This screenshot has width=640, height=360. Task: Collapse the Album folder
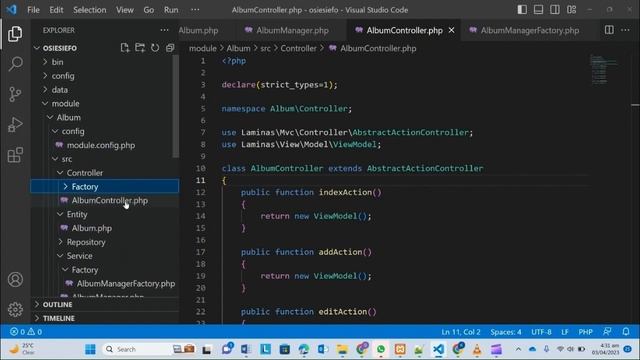[69, 118]
